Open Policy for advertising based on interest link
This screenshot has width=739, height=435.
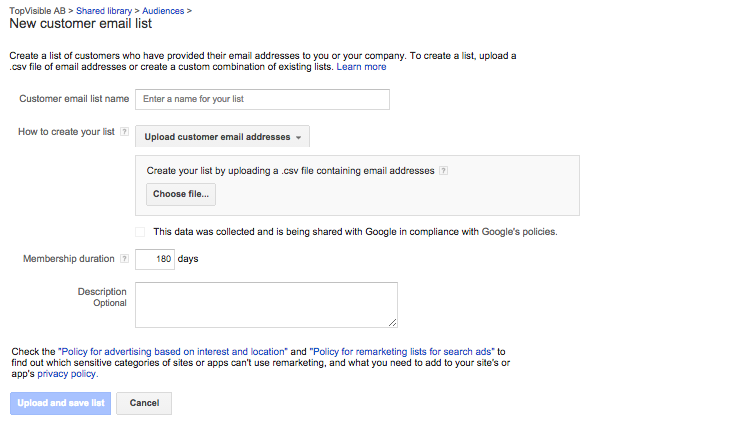[173, 352]
